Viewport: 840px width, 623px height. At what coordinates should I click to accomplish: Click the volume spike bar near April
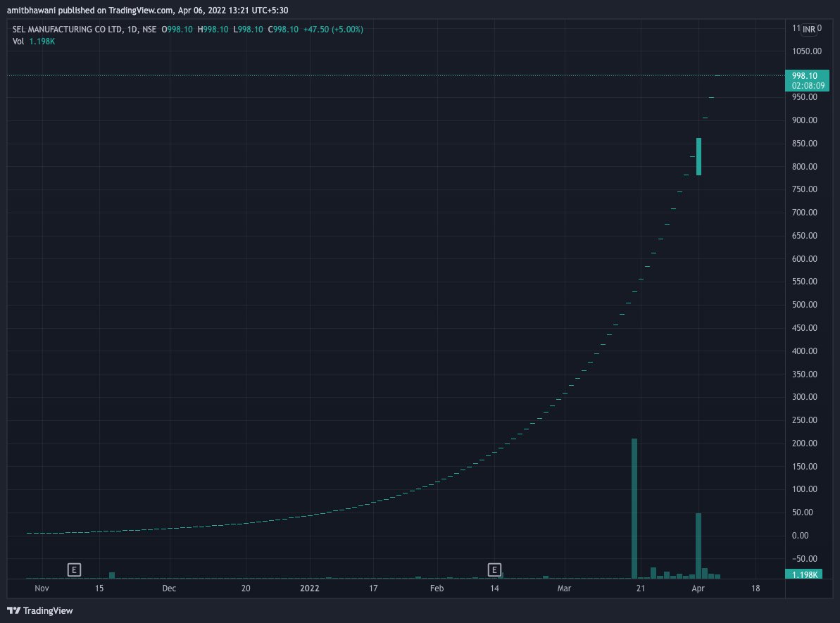click(698, 546)
